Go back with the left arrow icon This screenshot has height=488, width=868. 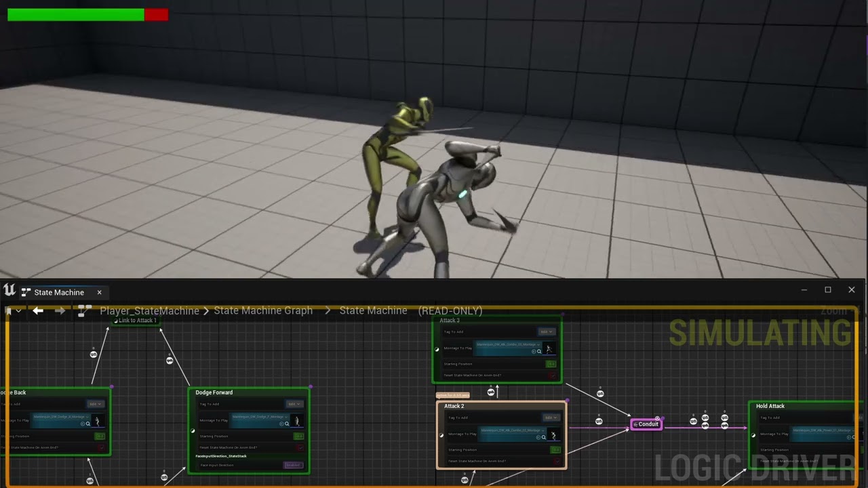(38, 310)
